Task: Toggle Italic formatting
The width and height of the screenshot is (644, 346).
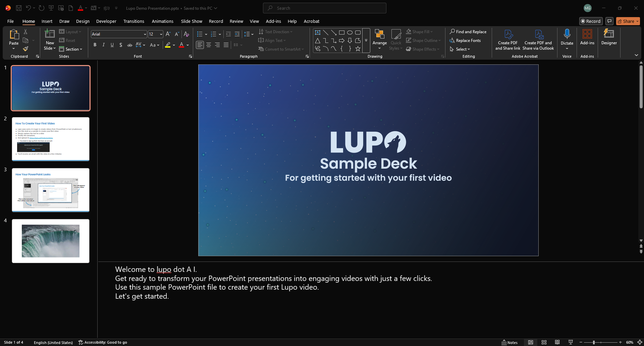Action: click(x=104, y=45)
